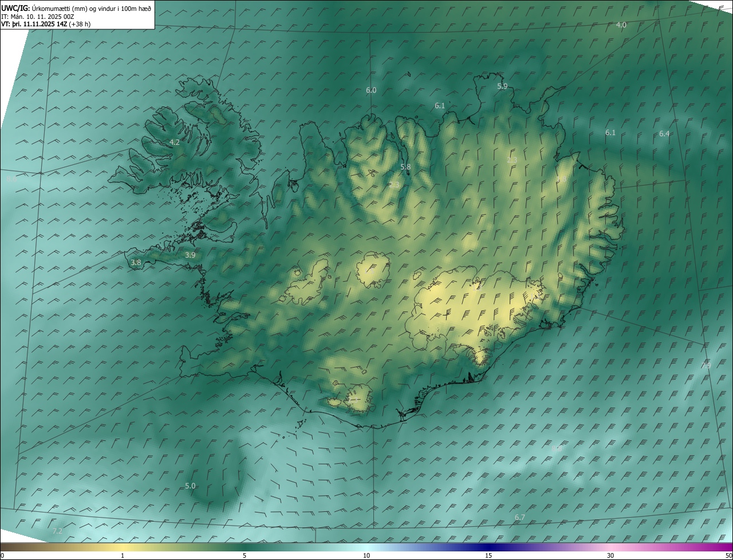
Task: Click the 'UWC/IG: Úrkomumætti (mm)' title line
Action: coord(76,8)
